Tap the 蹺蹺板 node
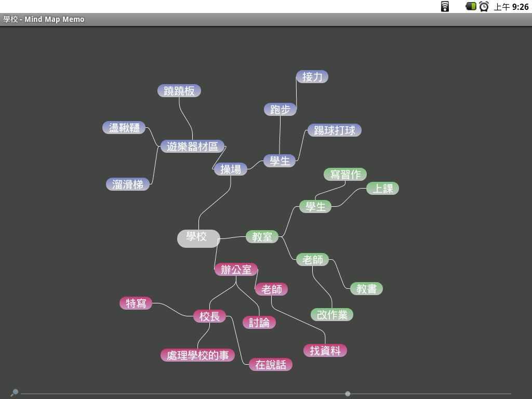 (x=179, y=91)
